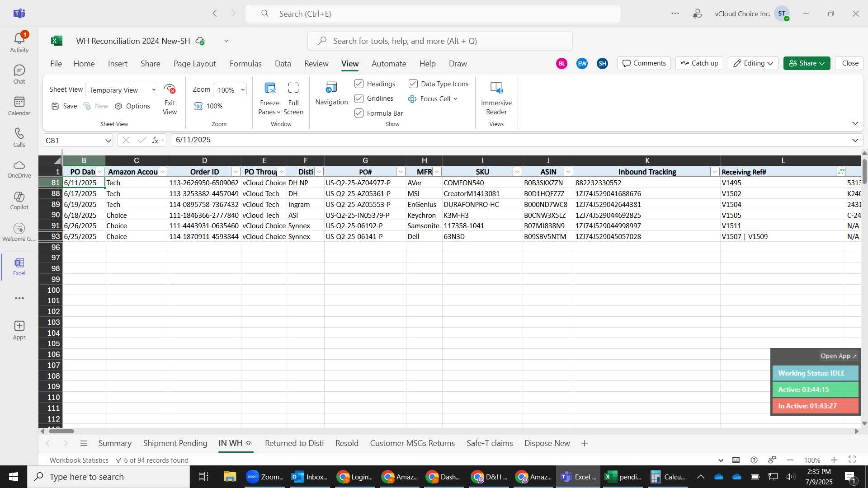This screenshot has height=488, width=868.
Task: Expand the formula bar
Action: (855, 140)
